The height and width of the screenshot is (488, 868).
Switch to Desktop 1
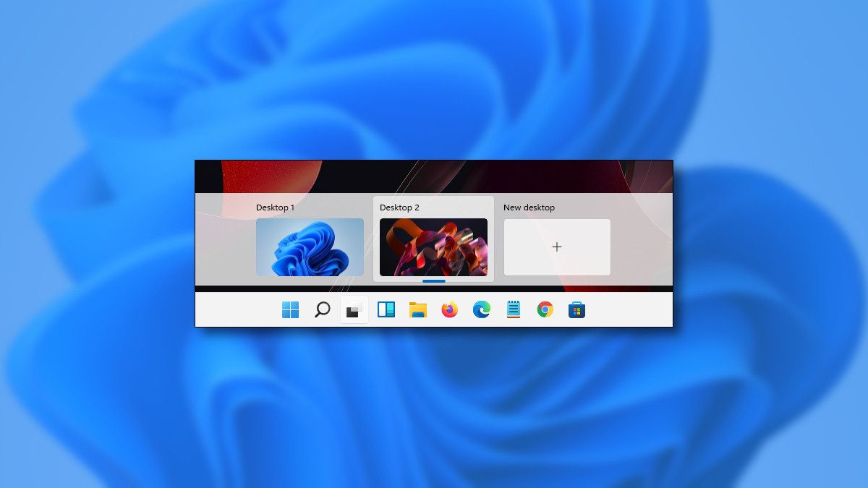pyautogui.click(x=310, y=247)
